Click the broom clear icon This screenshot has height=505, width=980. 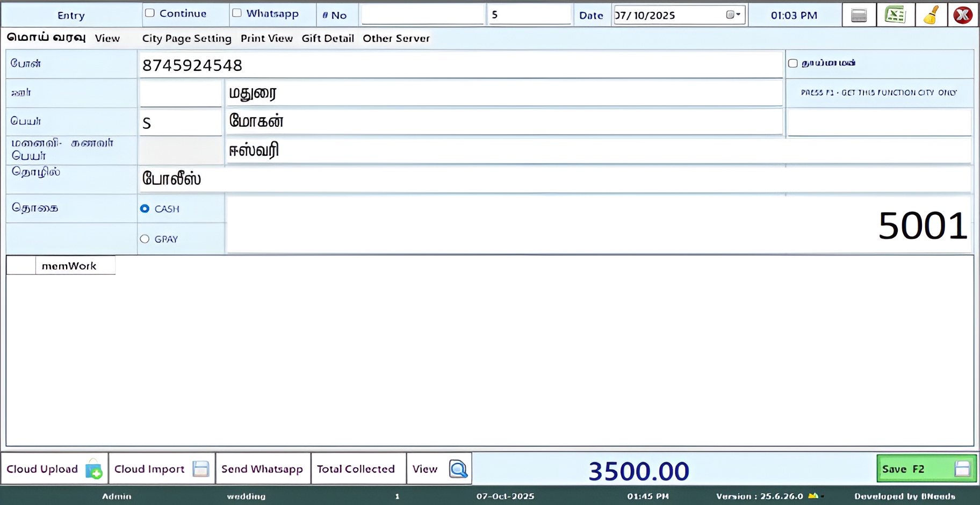pyautogui.click(x=931, y=15)
